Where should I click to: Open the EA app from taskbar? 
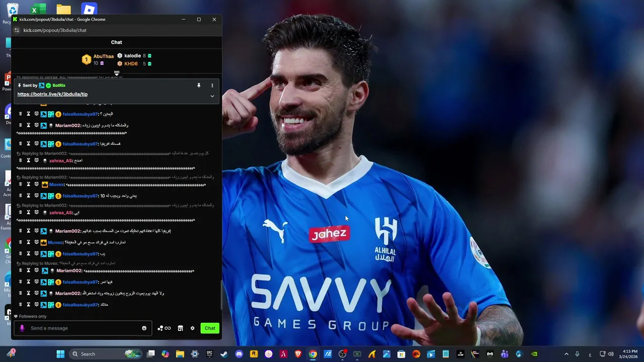click(x=416, y=354)
